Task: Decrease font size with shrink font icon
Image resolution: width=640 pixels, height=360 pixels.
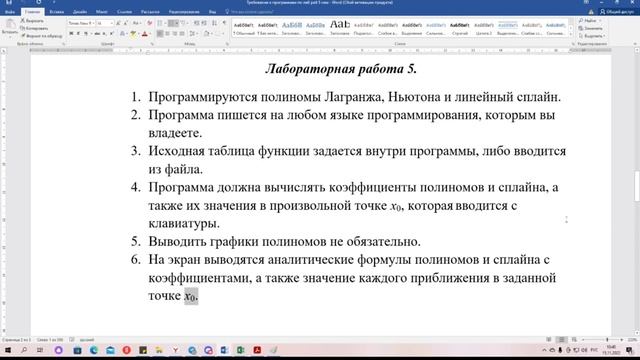Action: tap(125, 23)
